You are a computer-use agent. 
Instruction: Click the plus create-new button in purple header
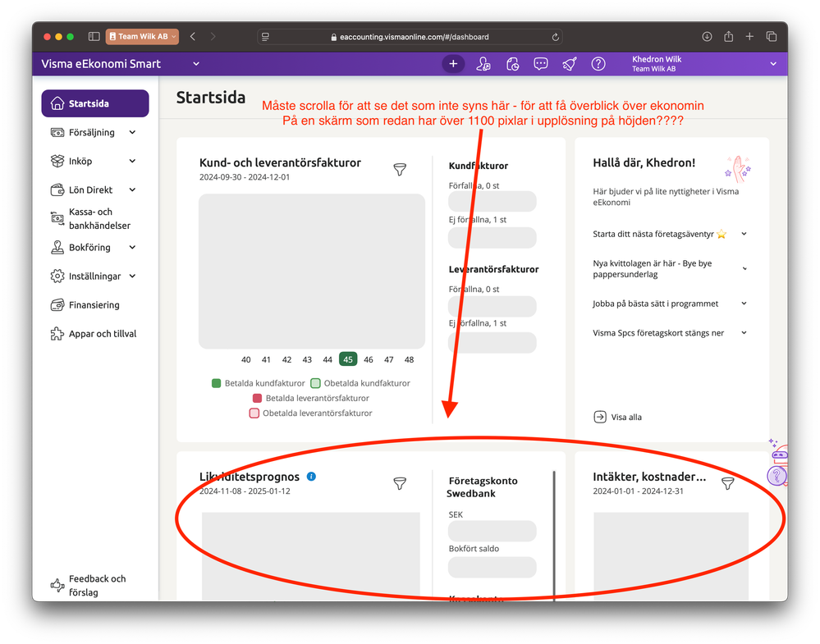pos(453,64)
